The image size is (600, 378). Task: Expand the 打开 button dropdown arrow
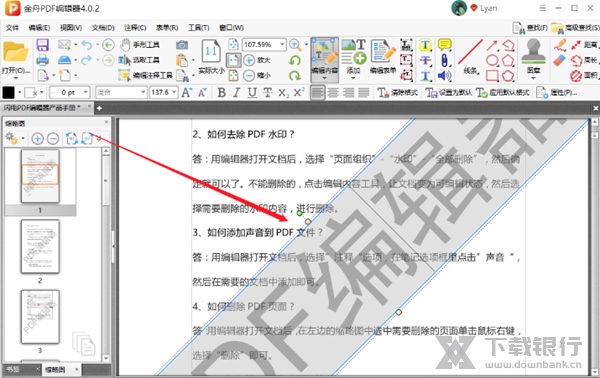15,78
